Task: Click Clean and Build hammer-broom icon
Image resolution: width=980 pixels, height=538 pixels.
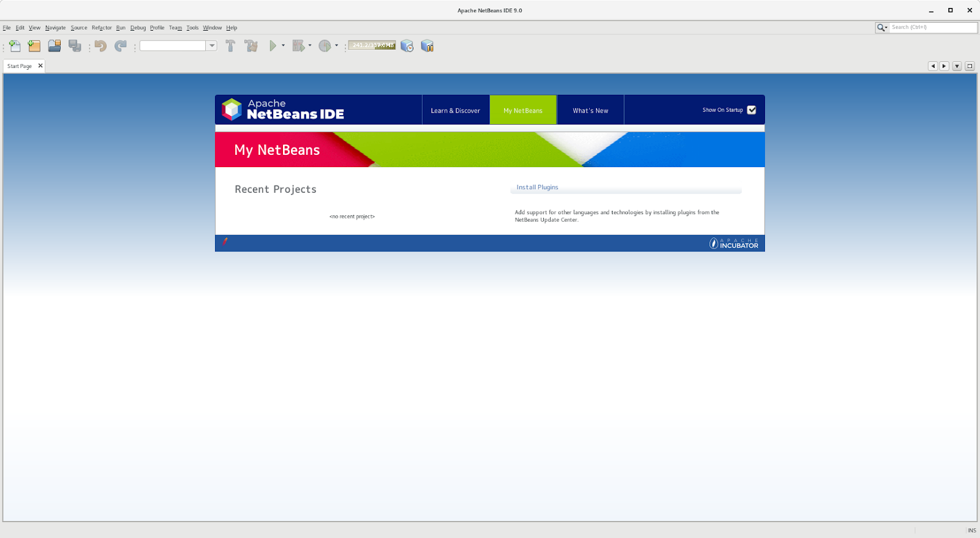Action: 251,46
